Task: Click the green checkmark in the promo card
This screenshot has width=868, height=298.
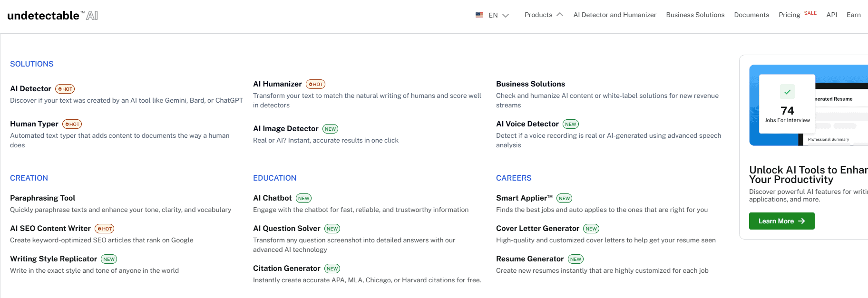Action: [787, 92]
